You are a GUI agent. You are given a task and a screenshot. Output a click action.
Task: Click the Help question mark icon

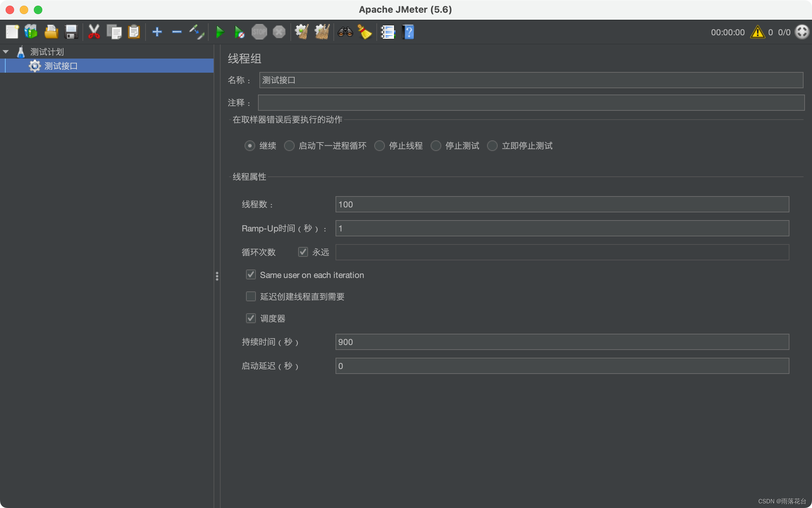(x=408, y=32)
